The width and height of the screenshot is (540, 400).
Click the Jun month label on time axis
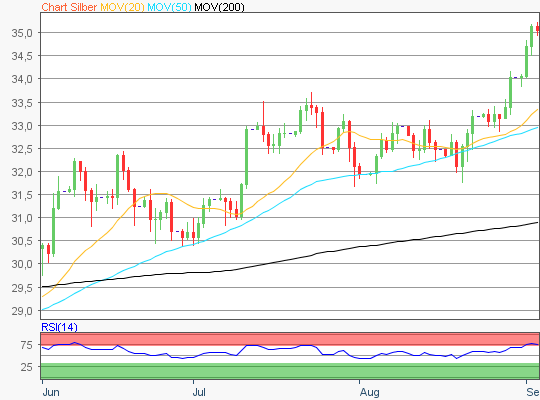[51, 392]
